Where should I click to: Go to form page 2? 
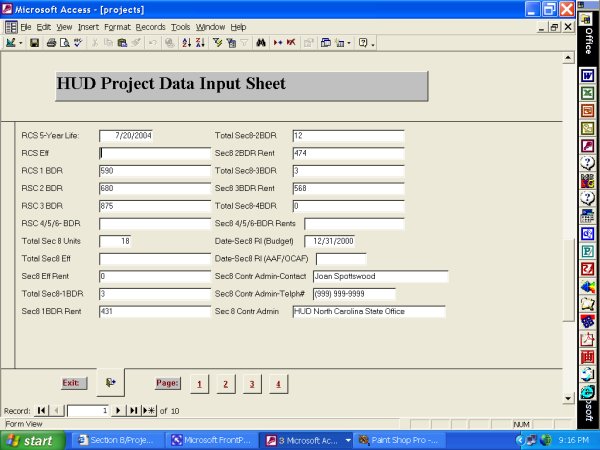point(225,383)
